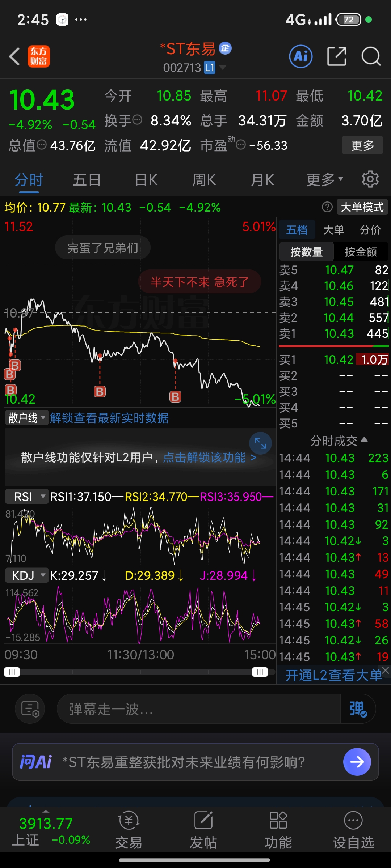Image resolution: width=391 pixels, height=868 pixels.
Task: Tap the B marker near afternoon drop
Action: click(175, 396)
